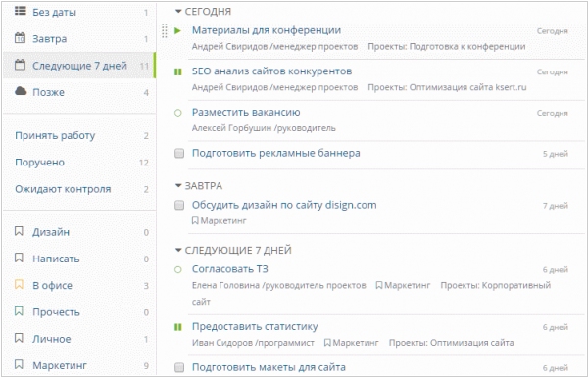This screenshot has height=377, width=588.
Task: Click the list icon beside 'Без даты'
Action: tap(21, 11)
